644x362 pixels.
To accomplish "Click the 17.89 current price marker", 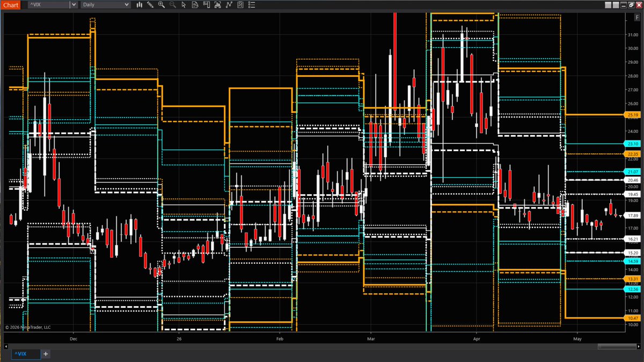I will (632, 216).
